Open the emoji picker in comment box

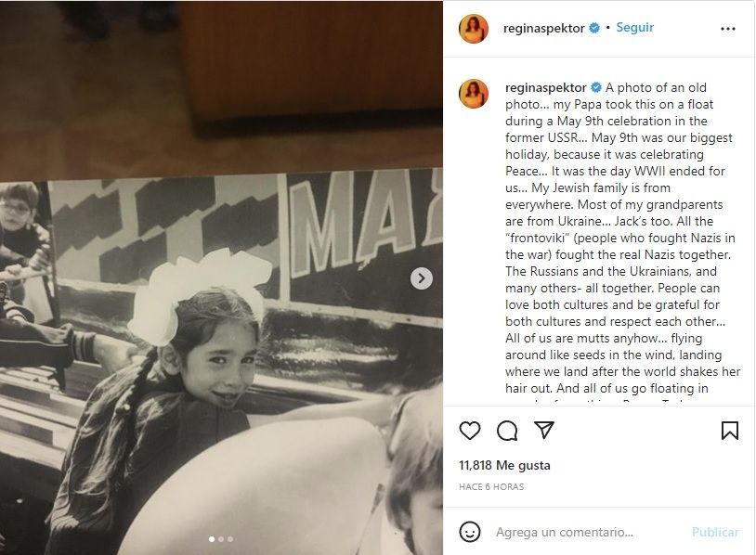click(471, 532)
